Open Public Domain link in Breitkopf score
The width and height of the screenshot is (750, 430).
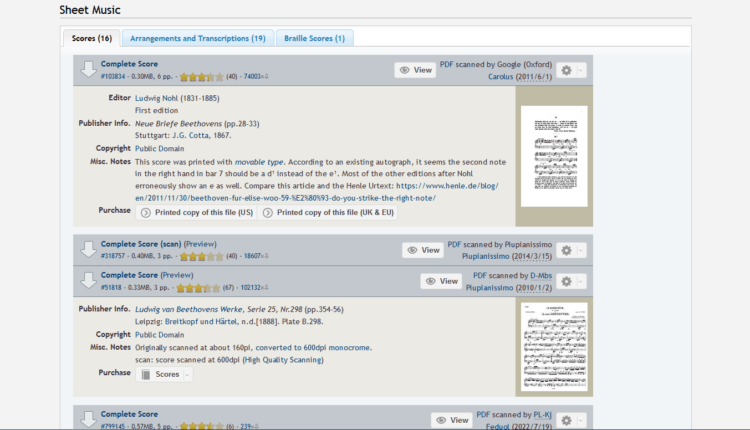tap(159, 335)
